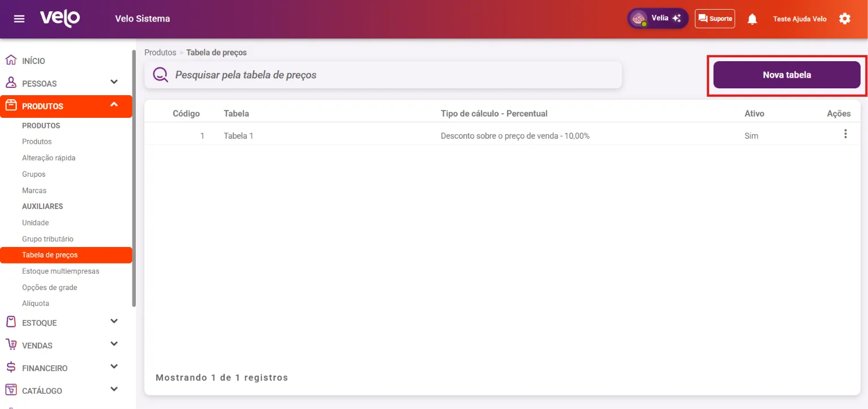This screenshot has height=409, width=868.
Task: Click the AUXILIARES section heading
Action: pos(42,207)
